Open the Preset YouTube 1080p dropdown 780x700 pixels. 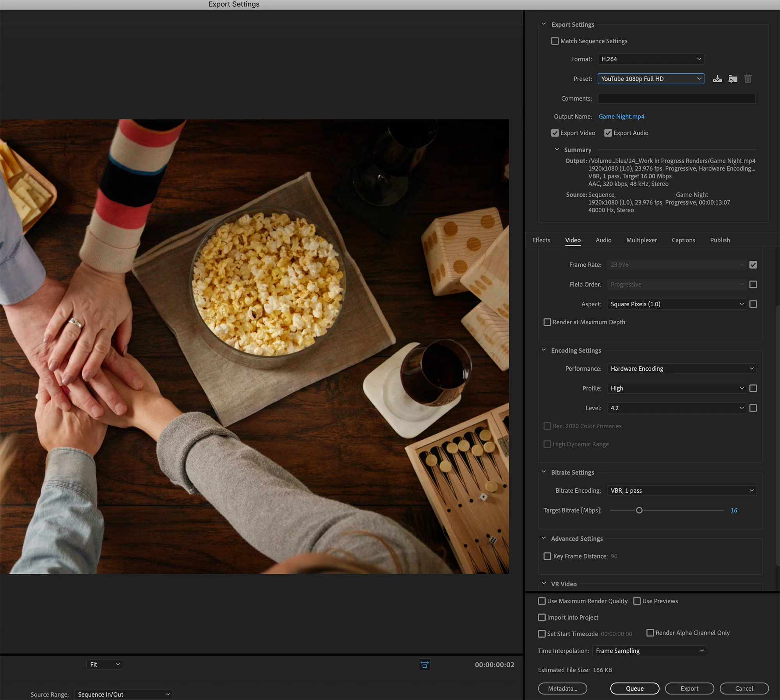click(651, 79)
